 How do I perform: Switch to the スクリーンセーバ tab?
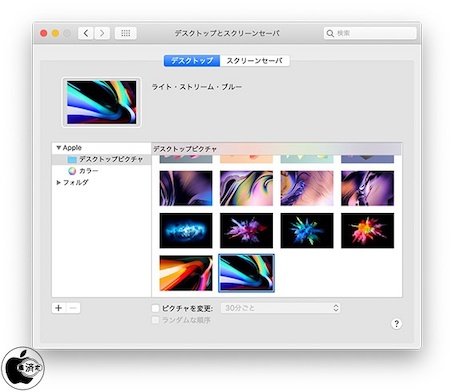tap(255, 61)
